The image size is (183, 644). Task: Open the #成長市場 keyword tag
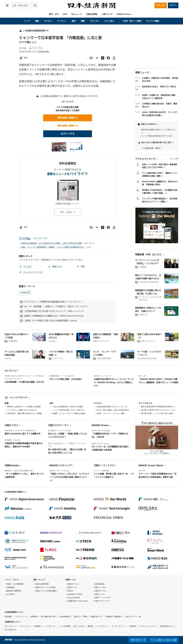pyautogui.click(x=25, y=293)
